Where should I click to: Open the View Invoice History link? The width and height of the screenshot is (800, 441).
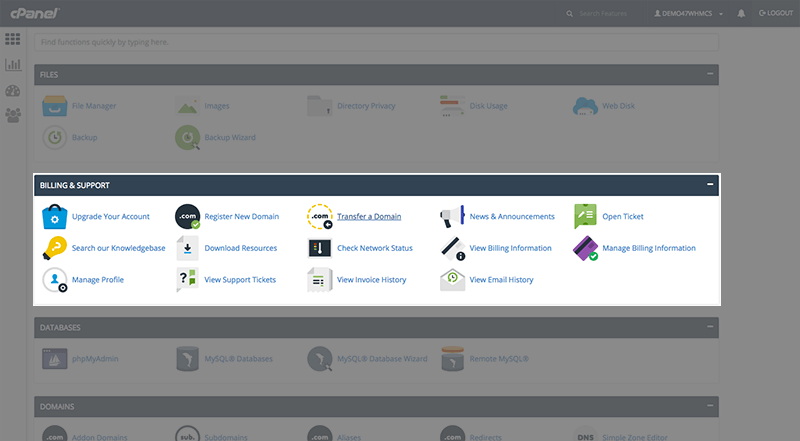[371, 280]
